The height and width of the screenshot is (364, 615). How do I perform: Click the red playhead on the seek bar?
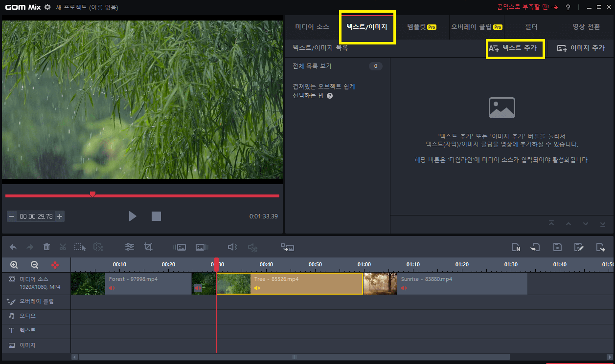pos(92,194)
